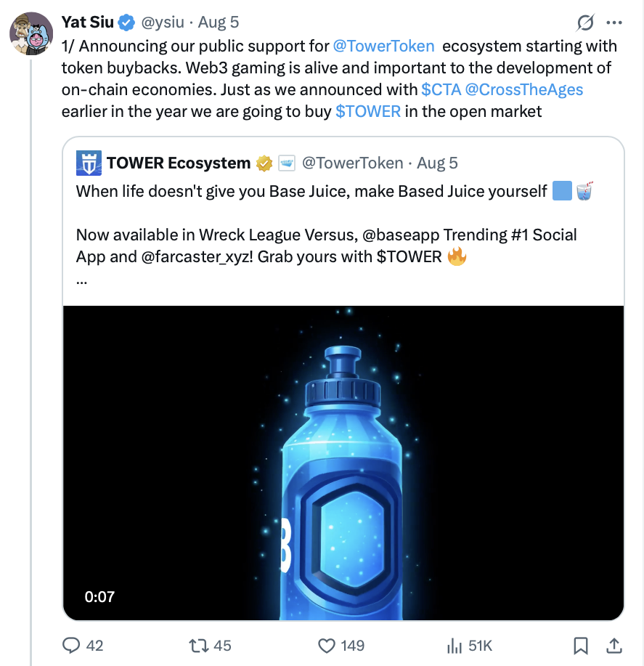Click the reply comment icon
This screenshot has width=644, height=666.
coord(71,645)
